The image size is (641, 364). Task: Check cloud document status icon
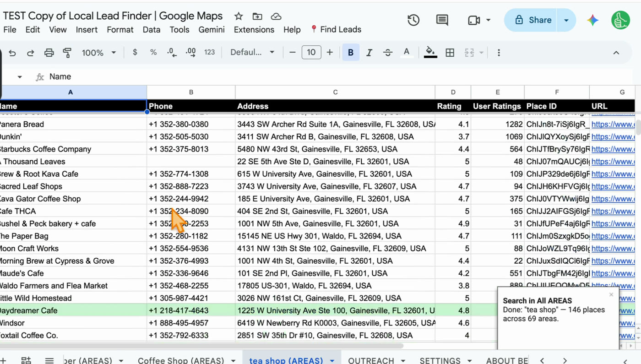(x=276, y=16)
